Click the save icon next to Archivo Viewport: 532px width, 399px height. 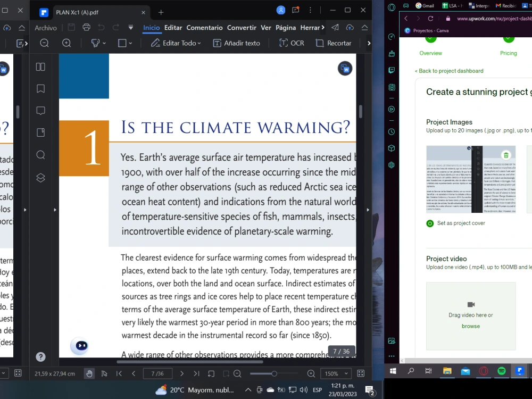tap(71, 28)
